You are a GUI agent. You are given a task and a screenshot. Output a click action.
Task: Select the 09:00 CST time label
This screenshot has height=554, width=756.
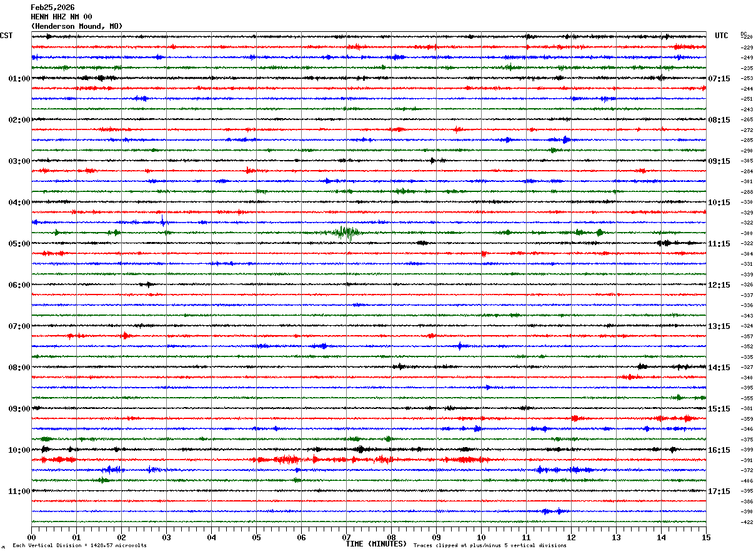[19, 409]
